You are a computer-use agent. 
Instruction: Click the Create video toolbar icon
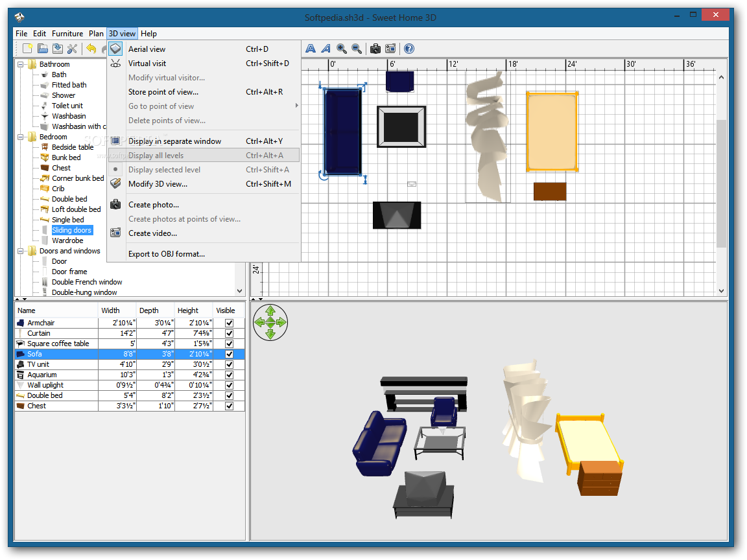pos(390,49)
